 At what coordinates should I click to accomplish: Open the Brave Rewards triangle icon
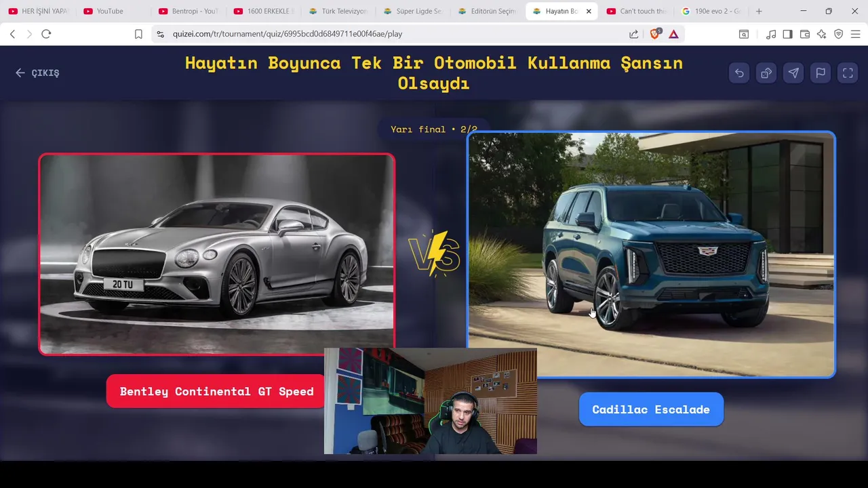click(673, 34)
